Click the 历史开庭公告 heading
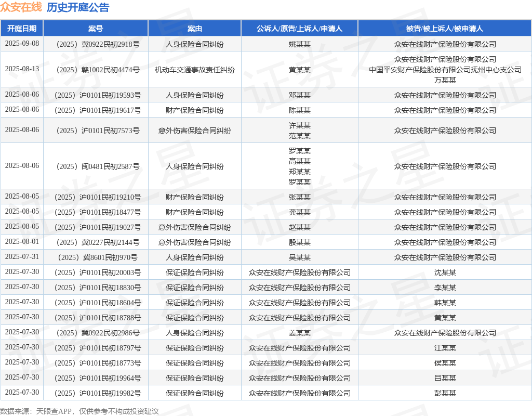Image resolution: width=532 pixels, height=416 pixels. [x=78, y=7]
